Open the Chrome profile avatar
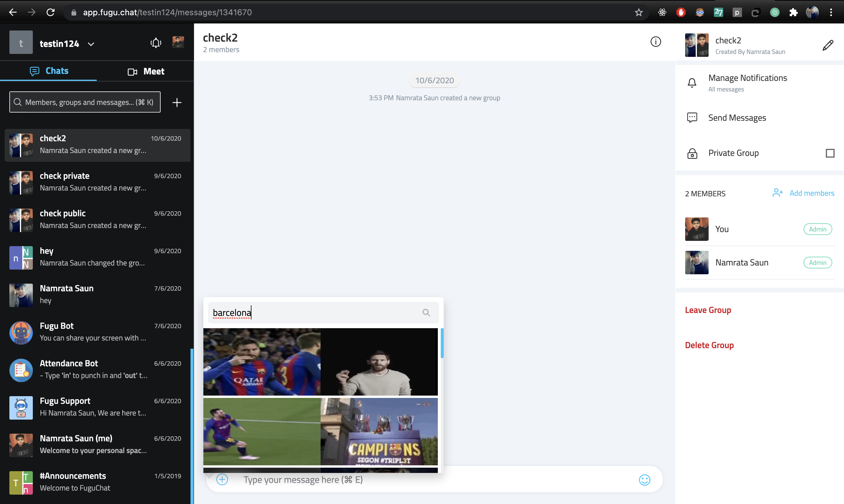 point(812,13)
